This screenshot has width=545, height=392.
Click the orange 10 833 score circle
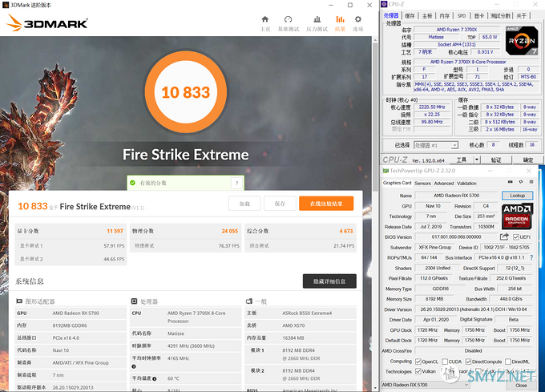point(186,91)
